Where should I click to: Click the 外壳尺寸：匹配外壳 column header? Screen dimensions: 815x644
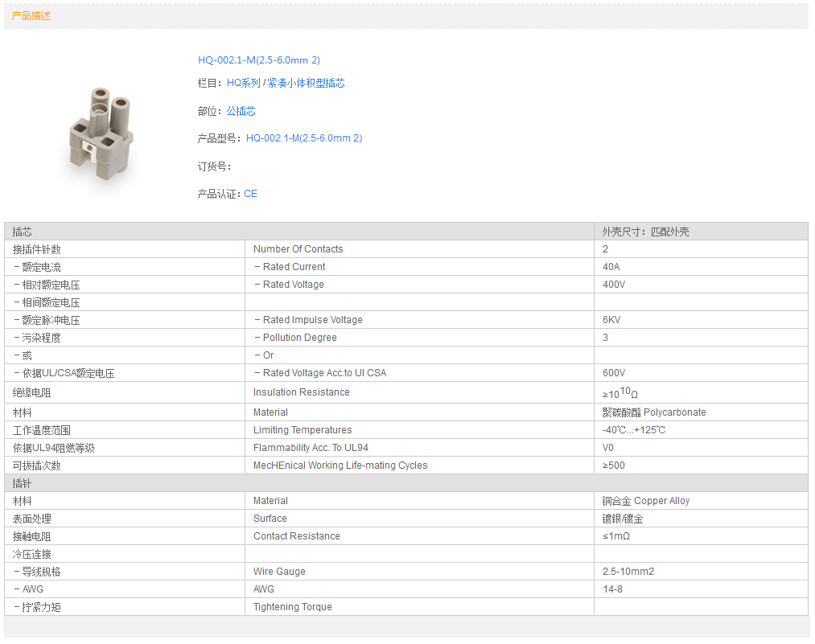coord(645,232)
